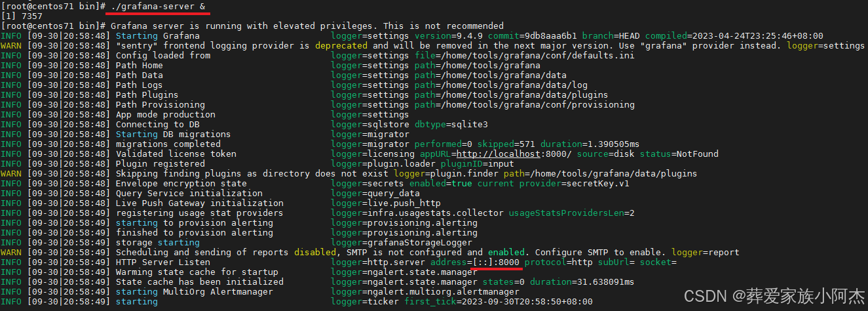Click the word 'disabled' in the reports warning
The image size is (868, 311).
point(315,252)
